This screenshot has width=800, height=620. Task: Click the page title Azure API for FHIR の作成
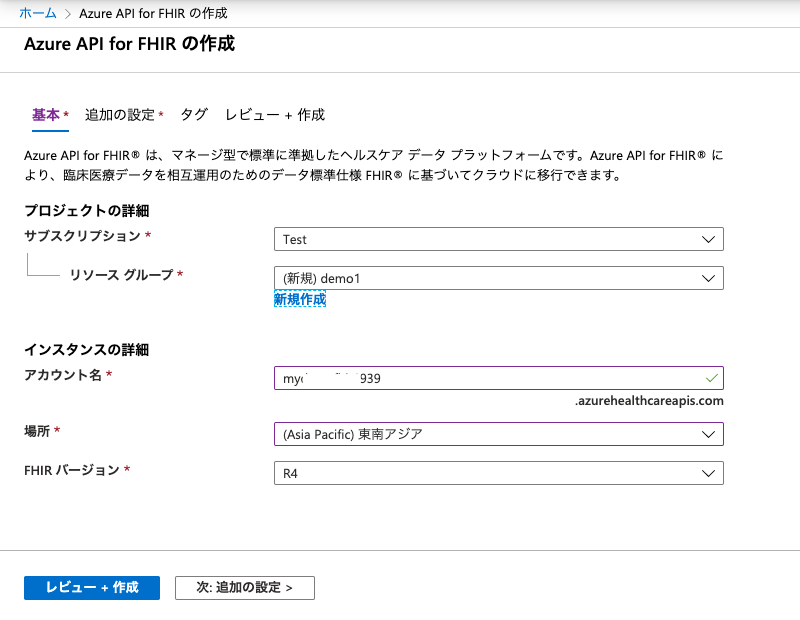pos(130,44)
